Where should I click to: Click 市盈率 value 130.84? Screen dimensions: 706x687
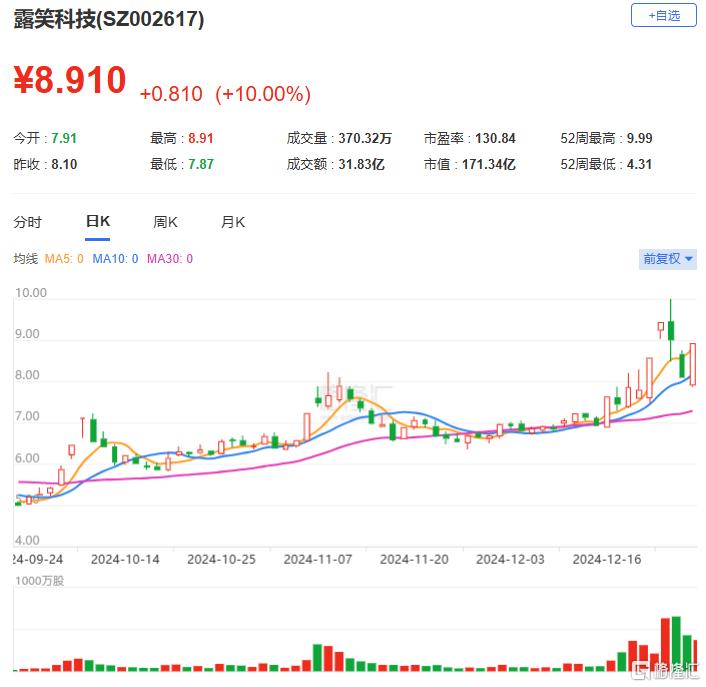click(x=495, y=138)
